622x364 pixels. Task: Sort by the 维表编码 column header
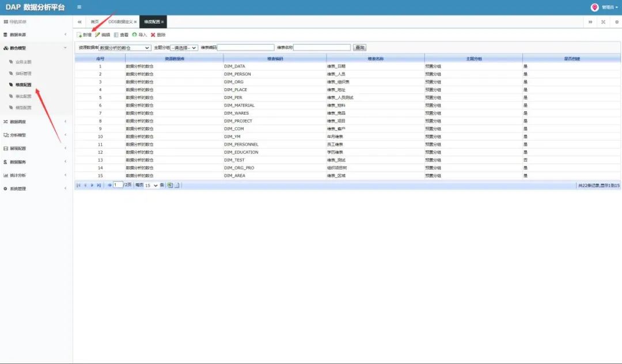coord(275,59)
